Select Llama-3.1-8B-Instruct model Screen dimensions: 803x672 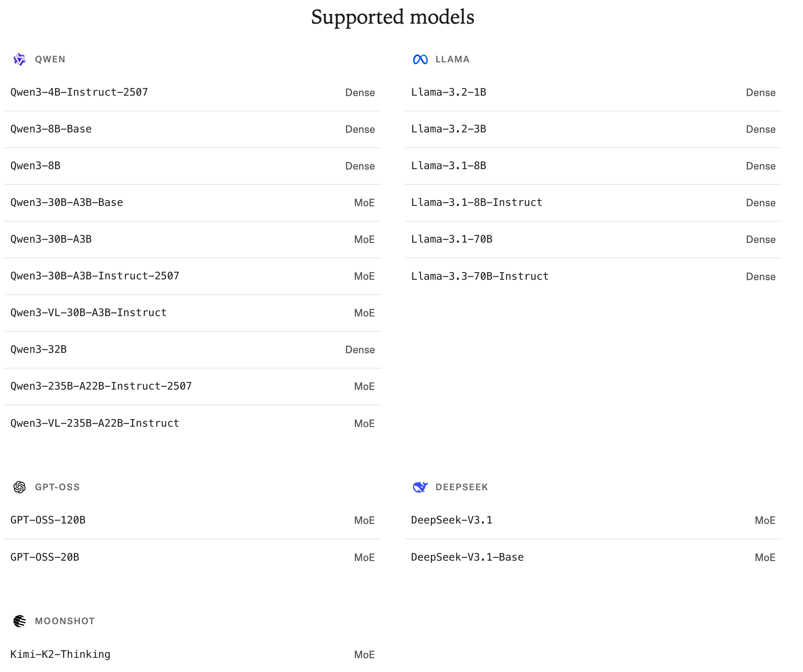[477, 202]
